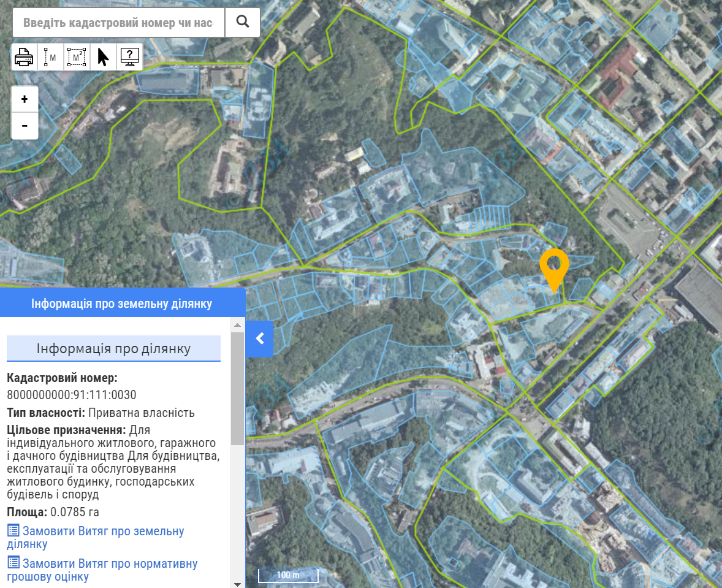The image size is (722, 588).
Task: Click the info panel scrollbar thumb
Action: click(x=237, y=386)
